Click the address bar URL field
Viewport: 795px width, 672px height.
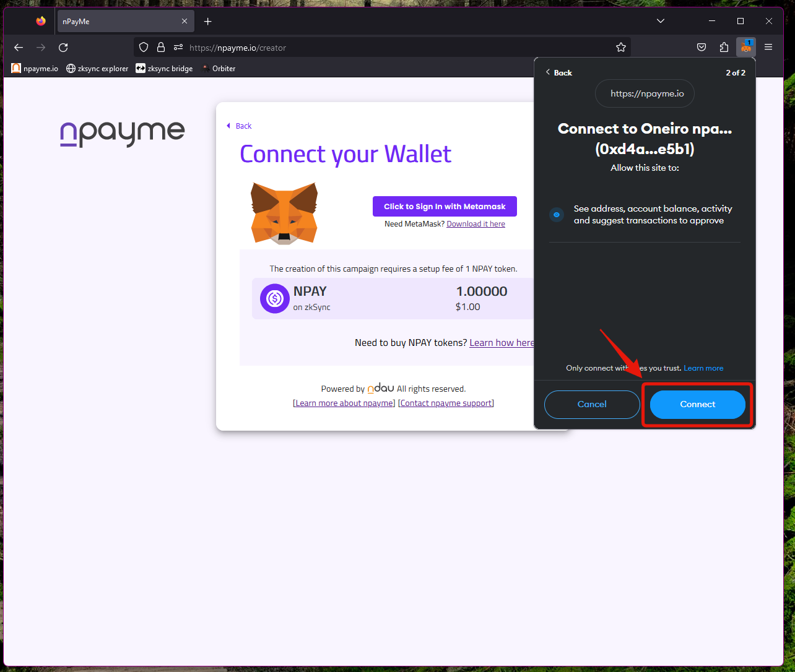coord(382,48)
